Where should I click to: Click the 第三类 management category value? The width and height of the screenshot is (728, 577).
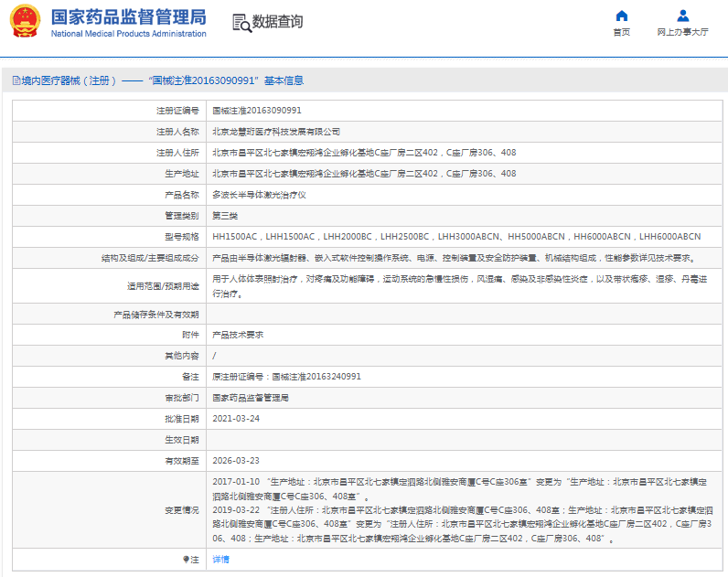[x=225, y=216]
